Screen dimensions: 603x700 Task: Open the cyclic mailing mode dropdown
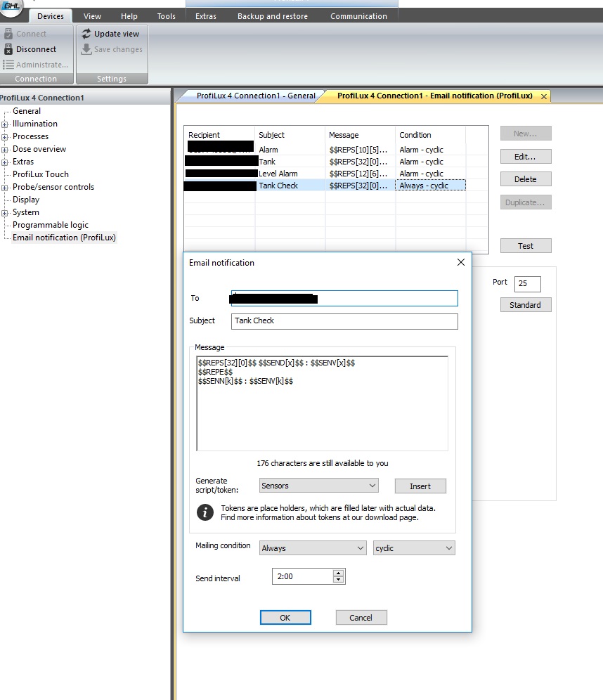pyautogui.click(x=414, y=547)
